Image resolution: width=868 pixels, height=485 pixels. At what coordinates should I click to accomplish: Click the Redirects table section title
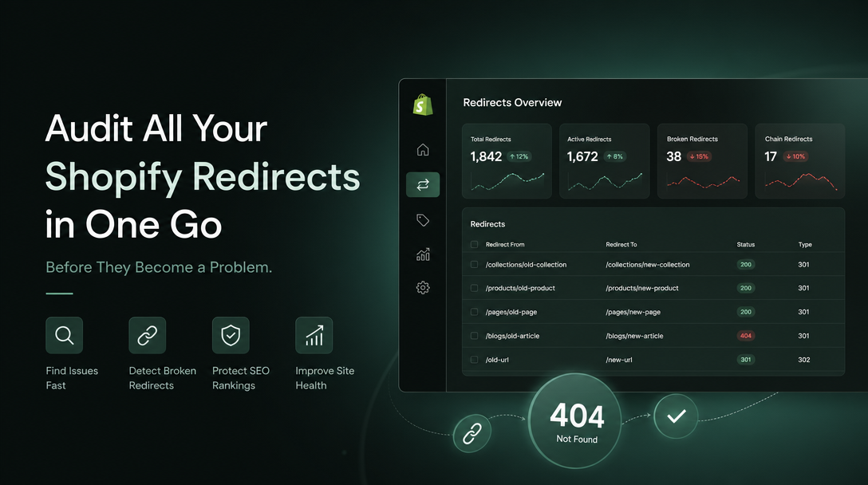[x=487, y=223]
